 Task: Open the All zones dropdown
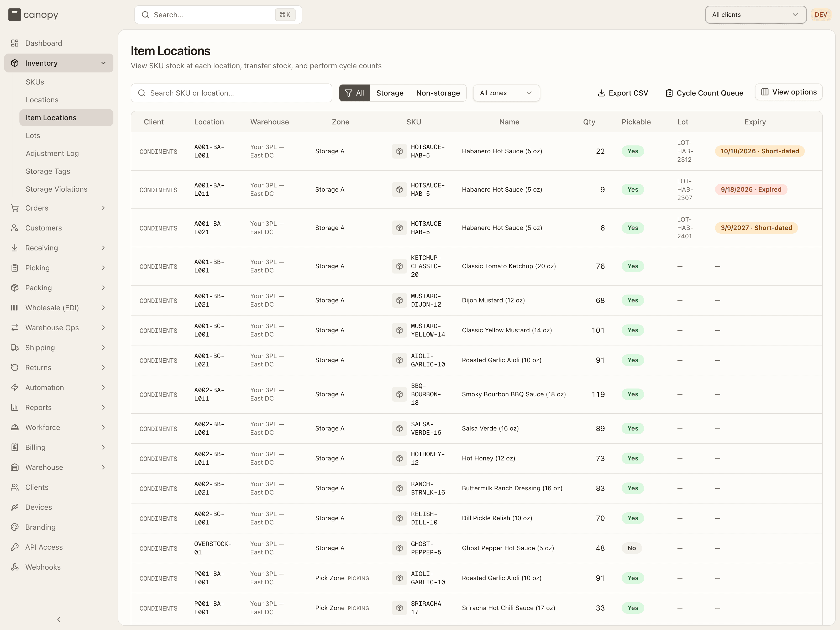(x=506, y=93)
